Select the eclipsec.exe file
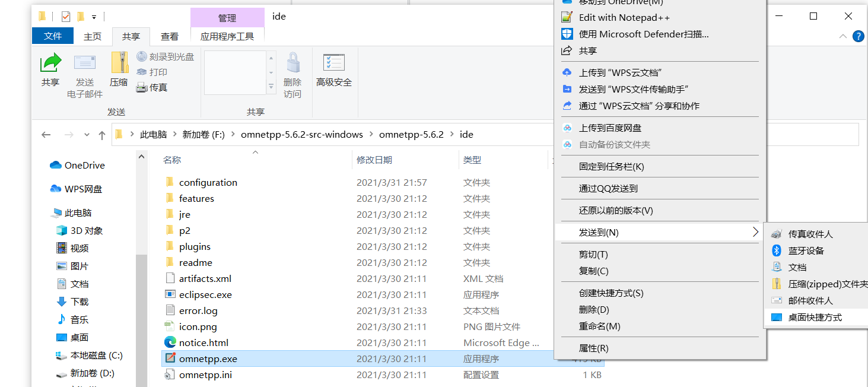 click(205, 295)
